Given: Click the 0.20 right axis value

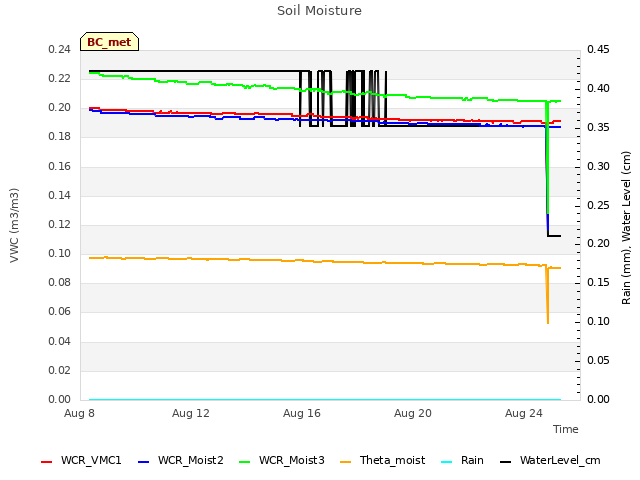Looking at the screenshot, I should tap(598, 244).
